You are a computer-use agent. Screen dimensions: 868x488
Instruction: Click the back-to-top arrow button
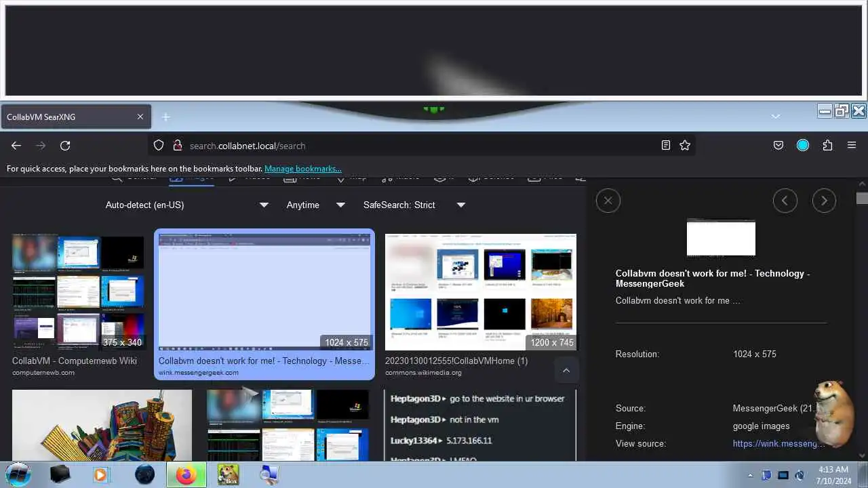pyautogui.click(x=566, y=370)
